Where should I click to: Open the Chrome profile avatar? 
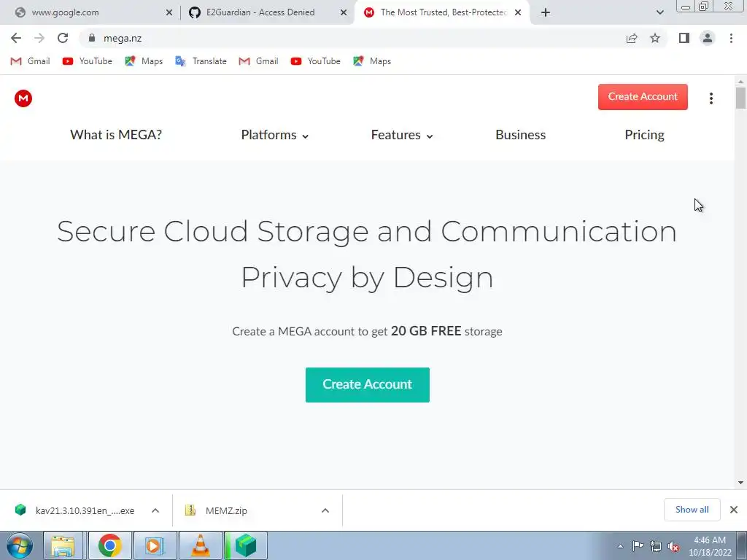[x=708, y=38]
